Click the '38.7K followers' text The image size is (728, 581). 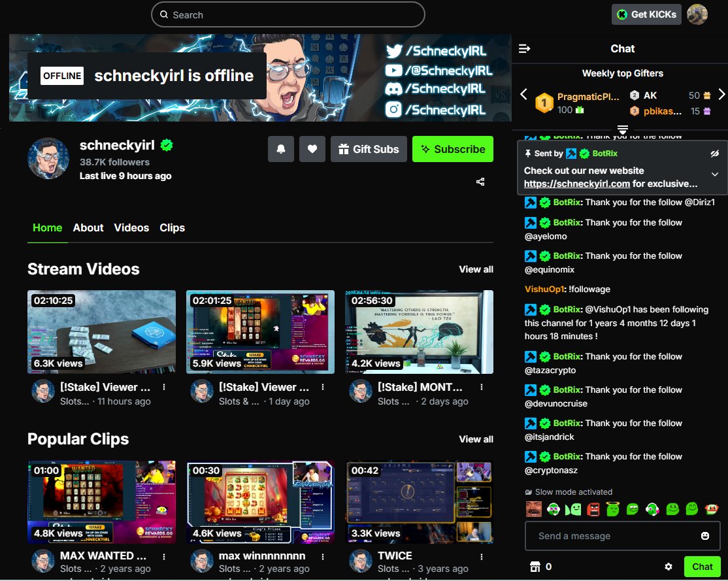tap(114, 162)
